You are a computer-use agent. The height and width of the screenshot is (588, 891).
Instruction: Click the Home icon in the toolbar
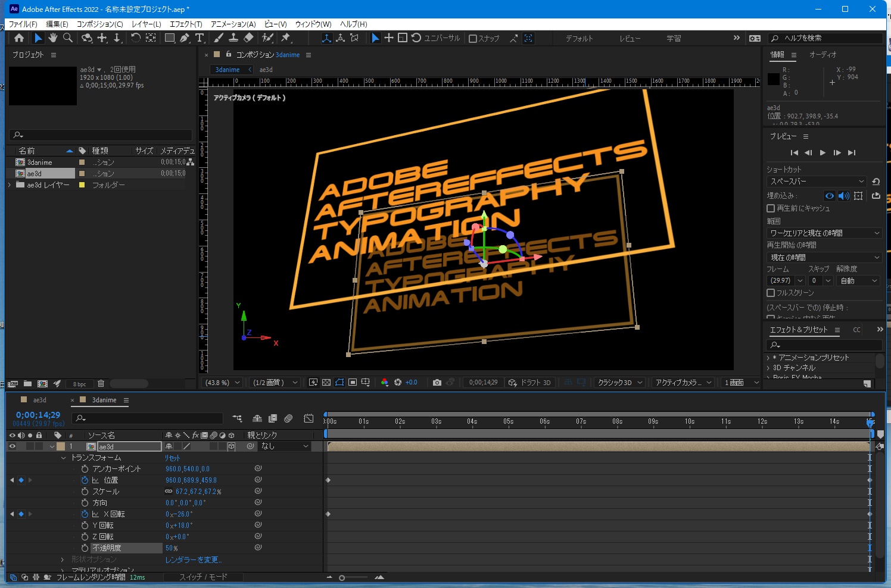[x=19, y=38]
